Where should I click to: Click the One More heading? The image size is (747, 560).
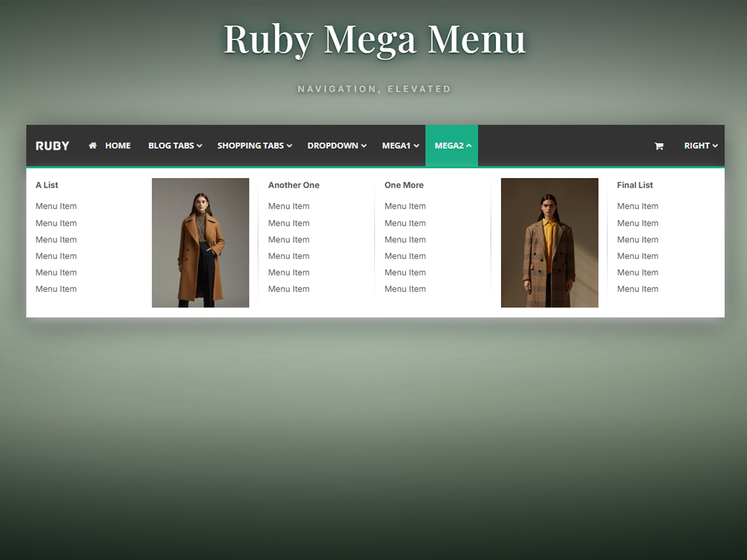404,185
